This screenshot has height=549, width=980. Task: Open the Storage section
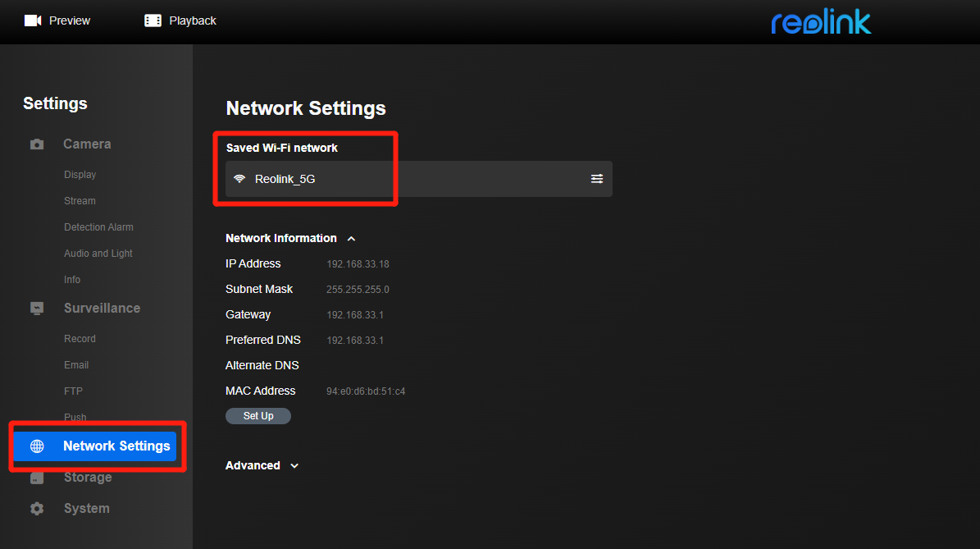pyautogui.click(x=88, y=477)
